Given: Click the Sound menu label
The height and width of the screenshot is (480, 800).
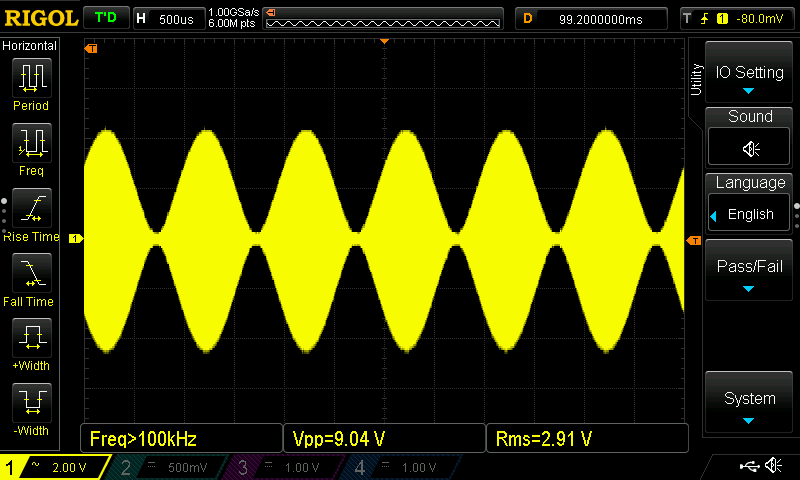Looking at the screenshot, I should coord(750,116).
